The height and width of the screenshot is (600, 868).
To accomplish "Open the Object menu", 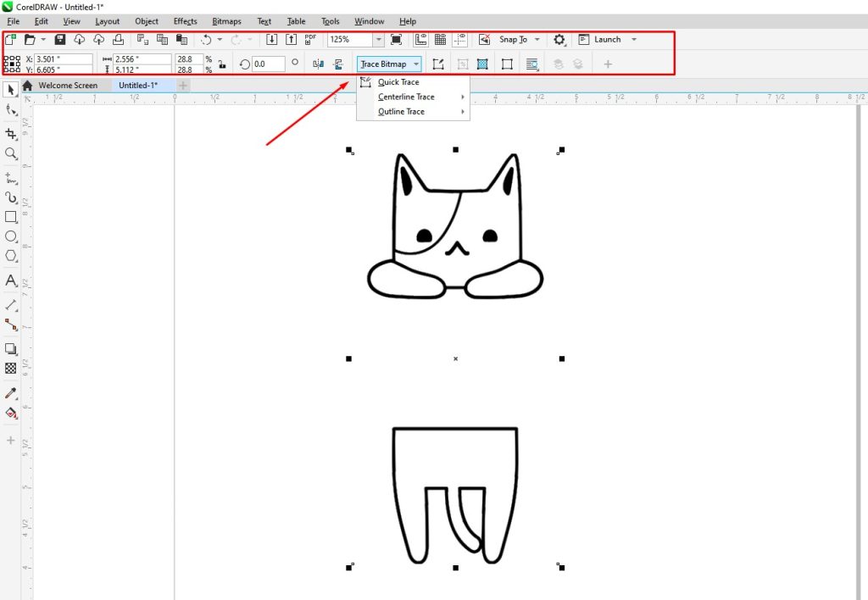I will point(147,21).
